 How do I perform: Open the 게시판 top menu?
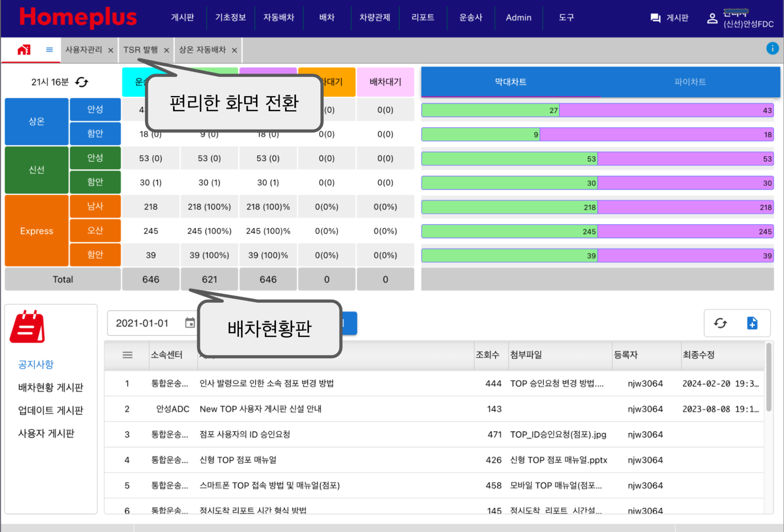pos(182,18)
